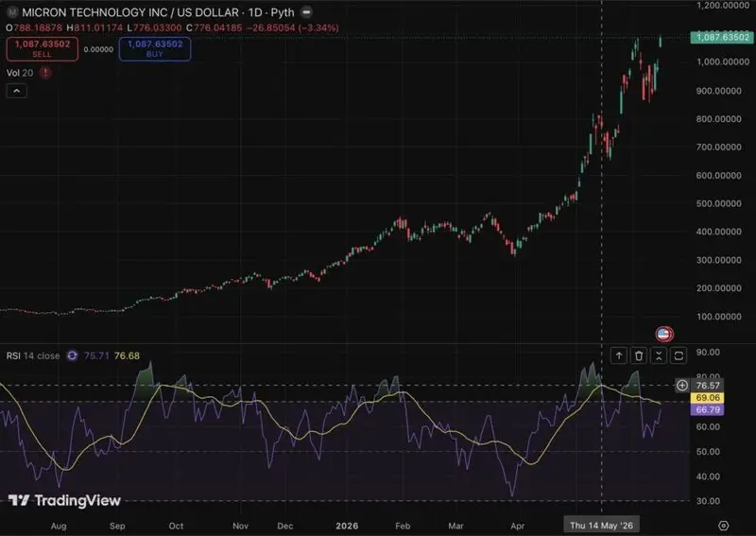Image resolution: width=756 pixels, height=536 pixels.
Task: Click the purple 66.79 RSI value label
Action: [x=707, y=409]
